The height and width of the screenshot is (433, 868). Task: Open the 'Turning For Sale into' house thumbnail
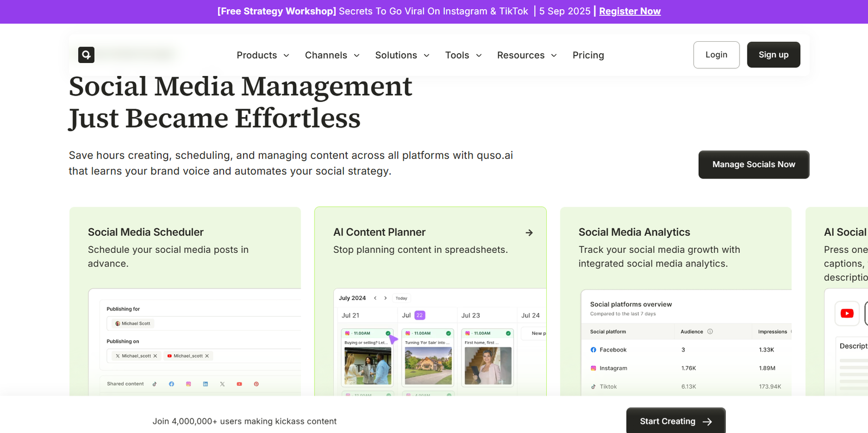(428, 366)
